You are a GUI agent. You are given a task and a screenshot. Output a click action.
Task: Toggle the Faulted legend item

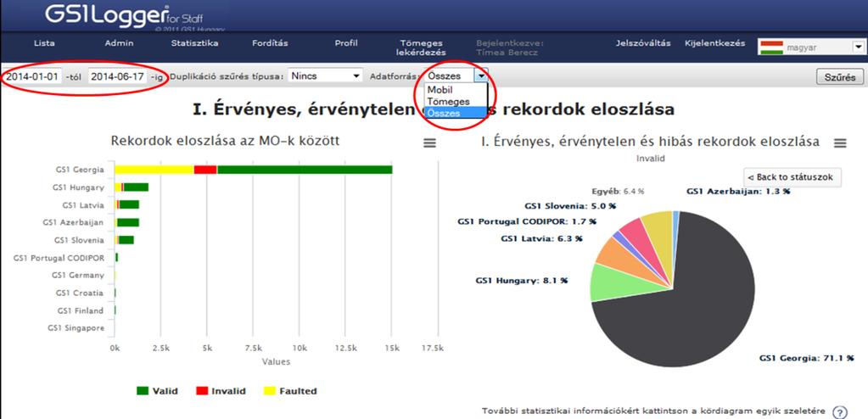(x=290, y=391)
